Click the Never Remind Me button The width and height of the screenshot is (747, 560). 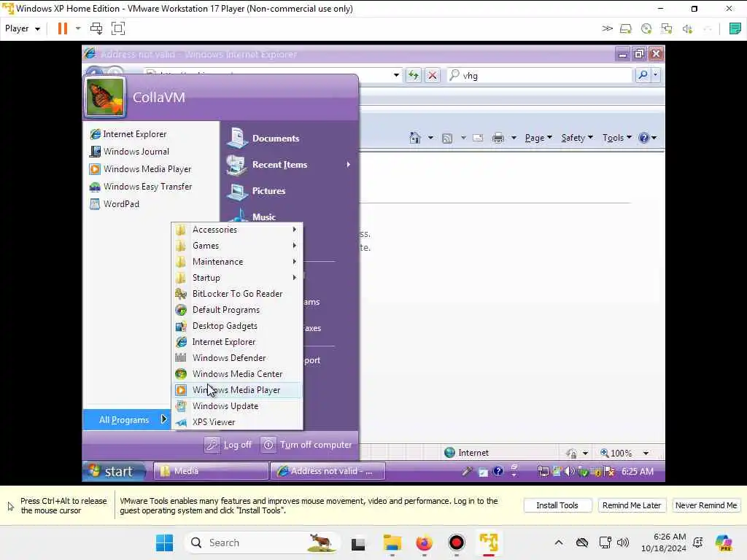pos(706,505)
